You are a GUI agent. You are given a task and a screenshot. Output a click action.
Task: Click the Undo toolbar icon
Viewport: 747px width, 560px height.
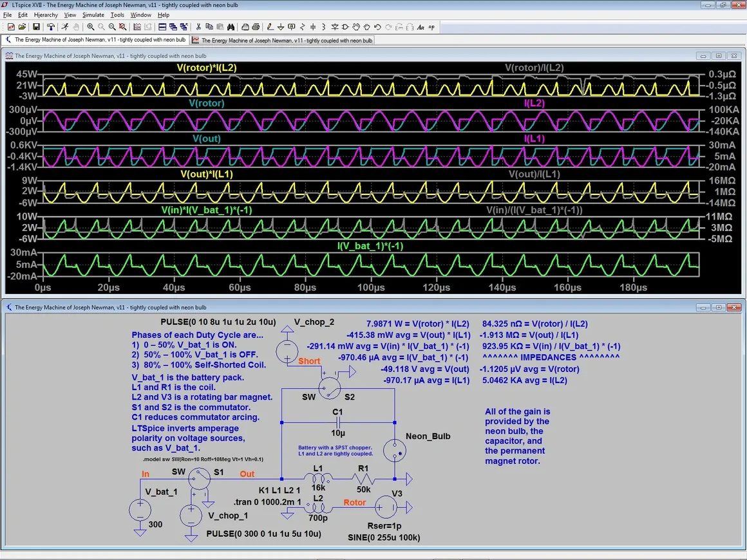coord(377,27)
